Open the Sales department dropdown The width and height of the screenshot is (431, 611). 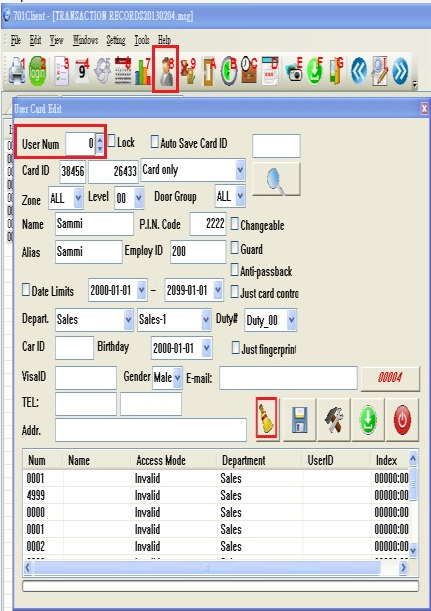click(128, 320)
